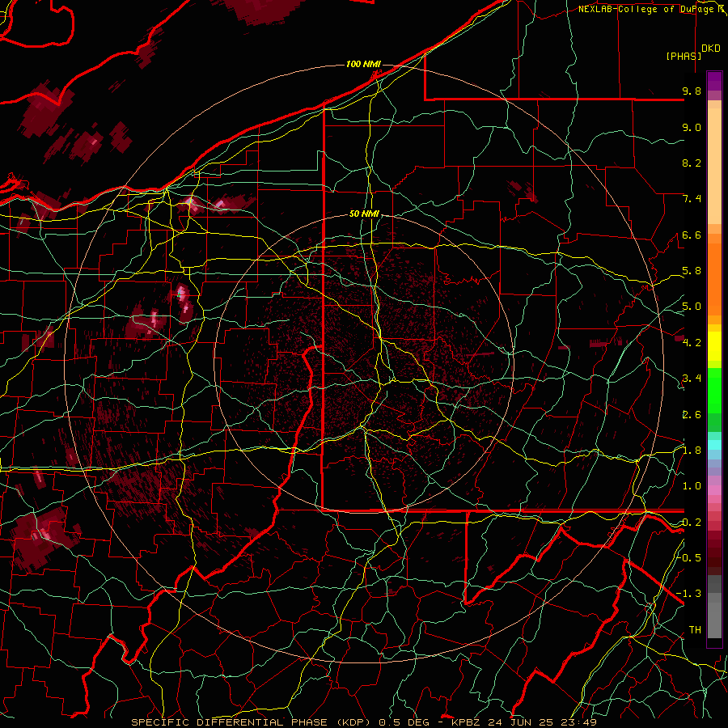Click the SPECIFIC DIFFERENTIAL PHASE (KDP) caption
The width and height of the screenshot is (728, 728).
pos(252,722)
